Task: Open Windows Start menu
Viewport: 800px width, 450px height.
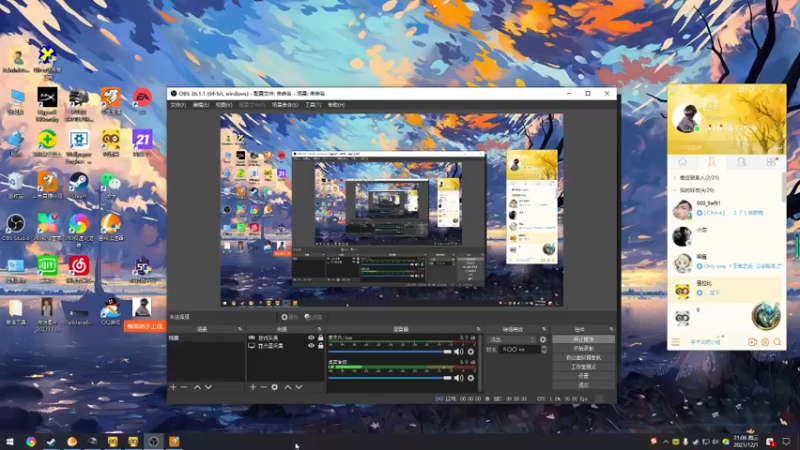Action: click(x=9, y=442)
